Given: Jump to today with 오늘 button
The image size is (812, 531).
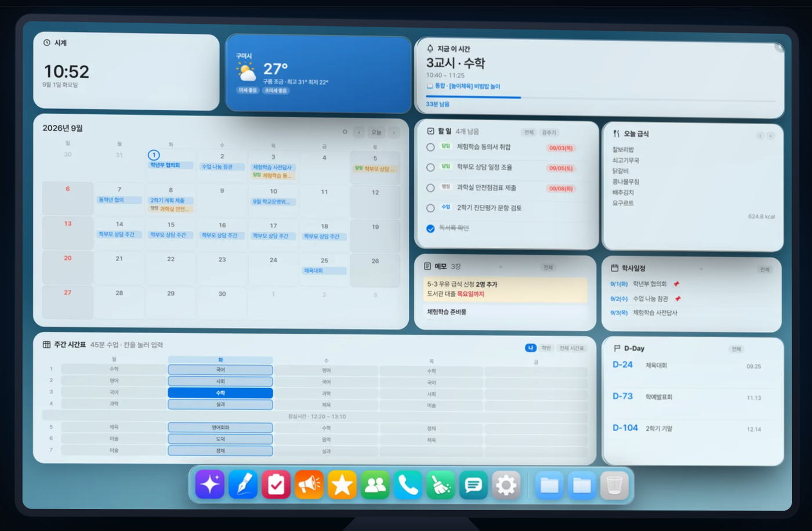Looking at the screenshot, I should pos(376,132).
